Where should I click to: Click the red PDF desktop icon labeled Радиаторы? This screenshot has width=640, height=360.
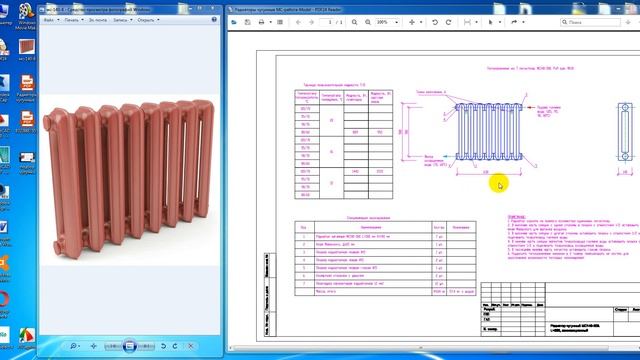pyautogui.click(x=27, y=89)
